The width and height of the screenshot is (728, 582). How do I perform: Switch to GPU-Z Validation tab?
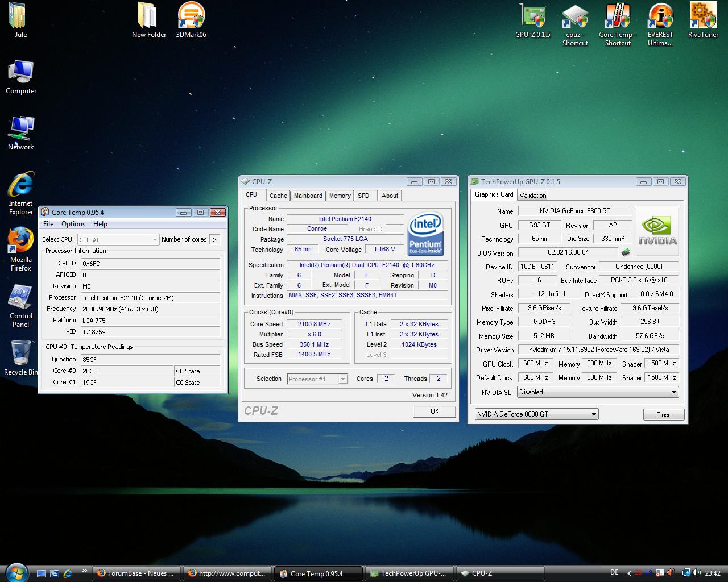point(533,196)
